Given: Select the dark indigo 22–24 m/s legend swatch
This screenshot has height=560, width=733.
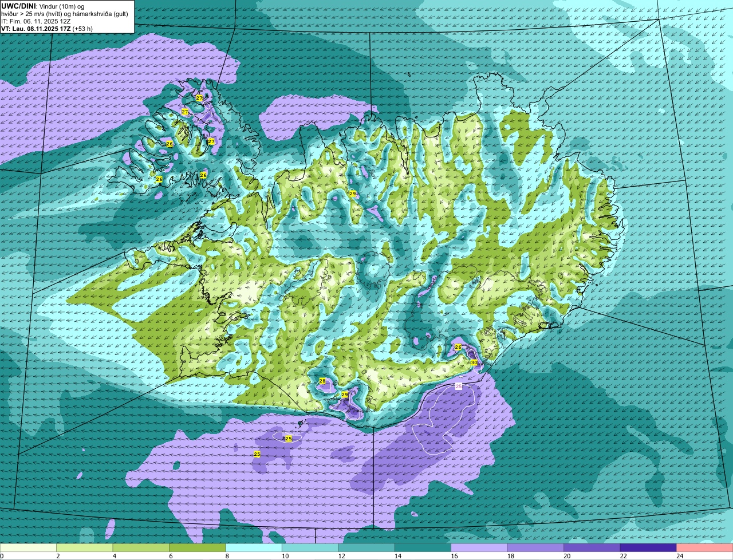Looking at the screenshot, I should point(648,548).
